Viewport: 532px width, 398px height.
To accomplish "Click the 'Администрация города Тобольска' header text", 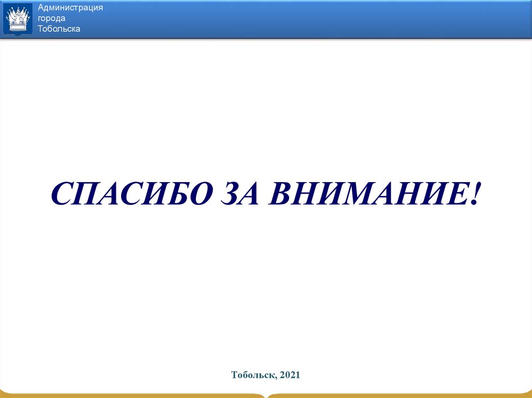I will tap(70, 18).
